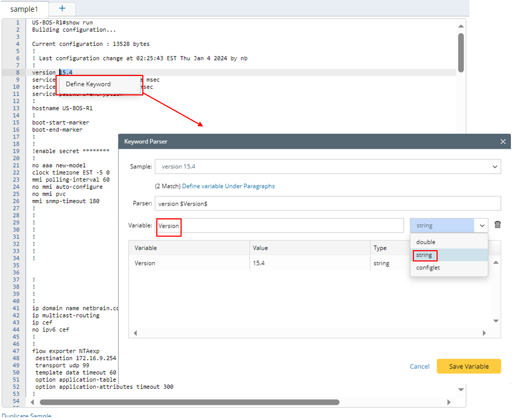Click the variable table's left scroll arrow
Screen dimensions: 512x420
(135, 333)
